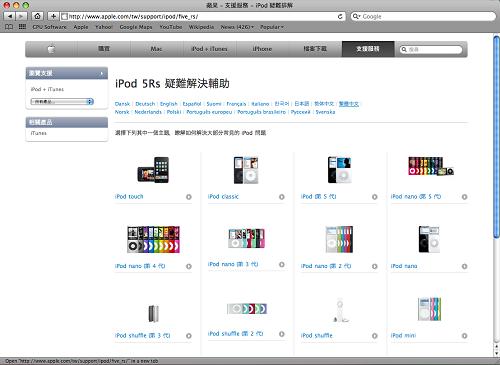Click the arrow icon next to iPod touch
Viewport: 500px width, 365px height.
pos(189,197)
